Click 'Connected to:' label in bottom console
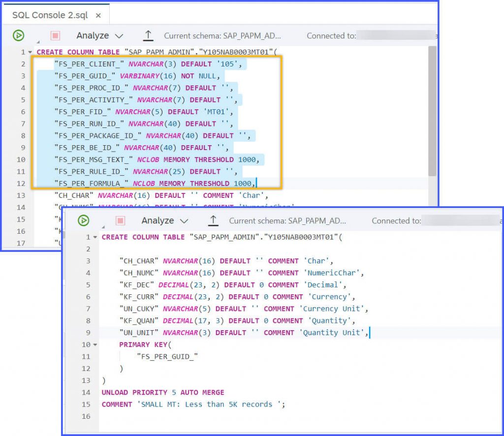The width and height of the screenshot is (504, 436). point(396,221)
